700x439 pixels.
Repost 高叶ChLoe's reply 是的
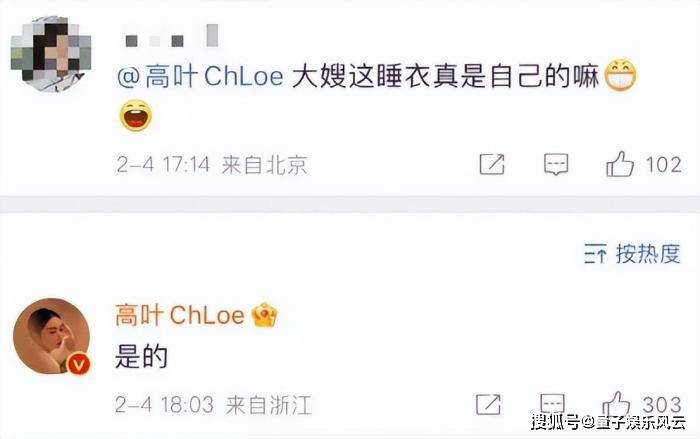click(x=488, y=404)
